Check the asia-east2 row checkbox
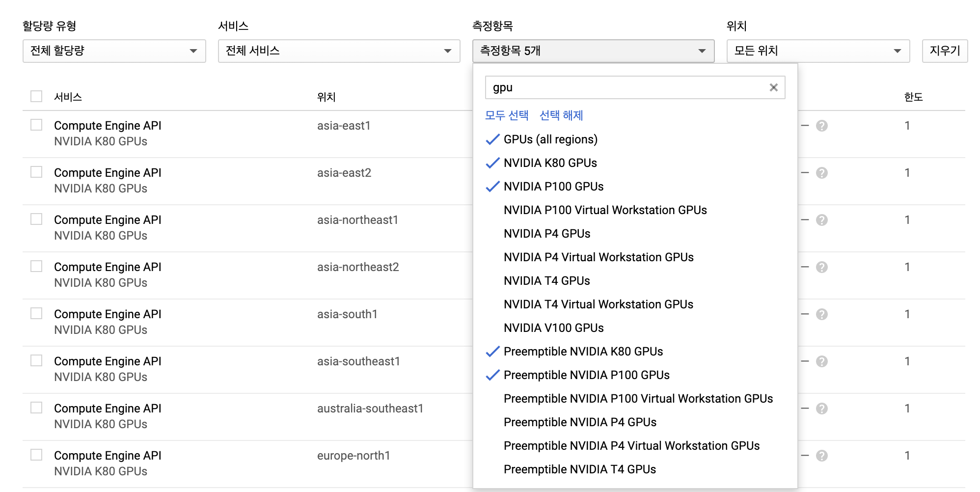Screen dimensions: 980x492 36,172
